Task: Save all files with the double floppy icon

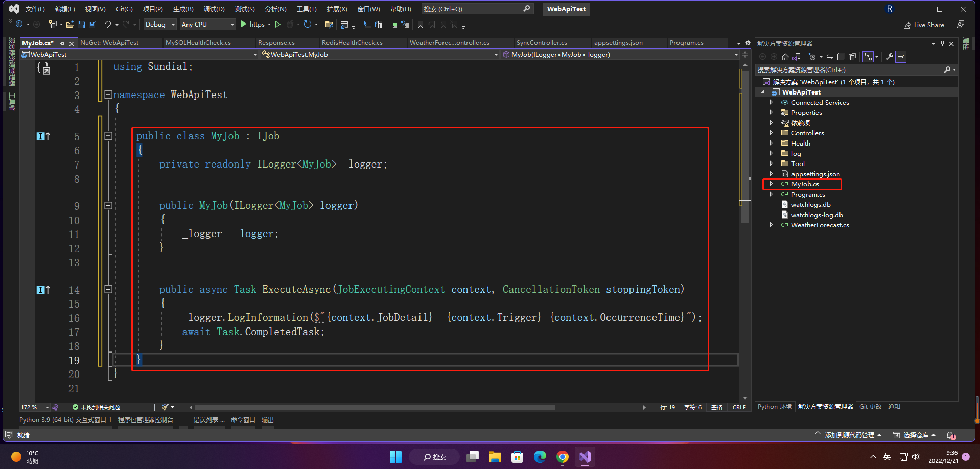Action: click(x=92, y=24)
